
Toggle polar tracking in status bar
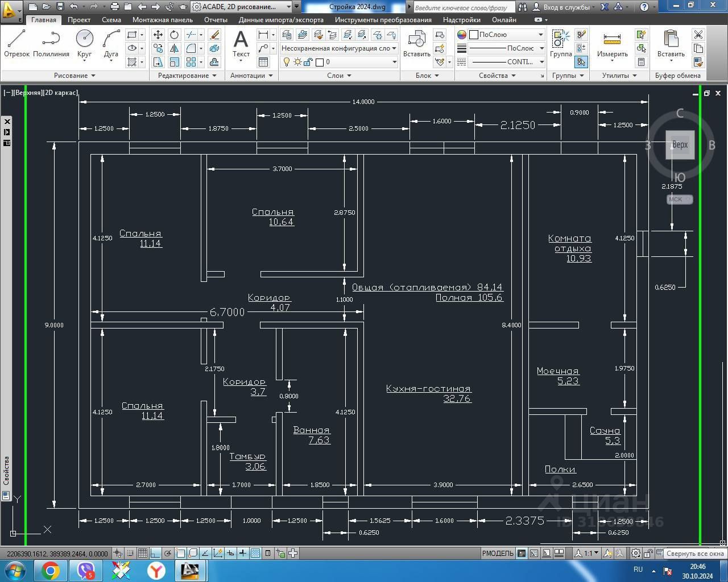coord(168,553)
